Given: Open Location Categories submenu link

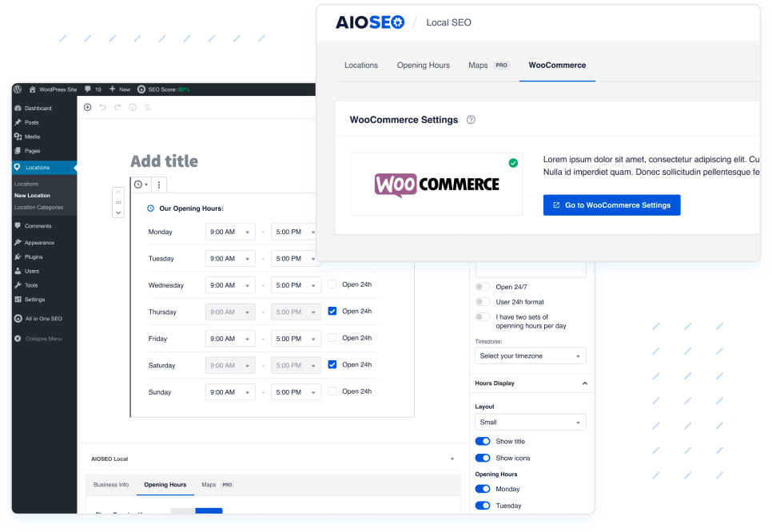Looking at the screenshot, I should (x=39, y=207).
